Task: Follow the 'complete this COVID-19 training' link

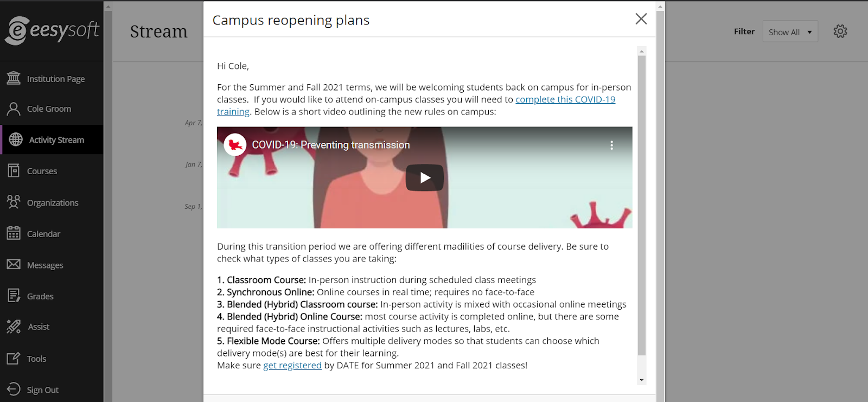Action: coord(565,99)
